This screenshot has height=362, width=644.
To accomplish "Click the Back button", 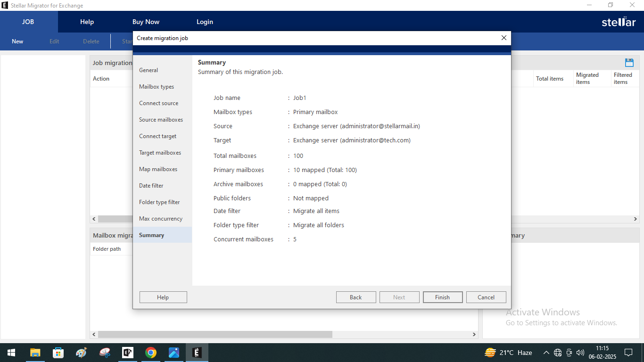I will coord(356,297).
